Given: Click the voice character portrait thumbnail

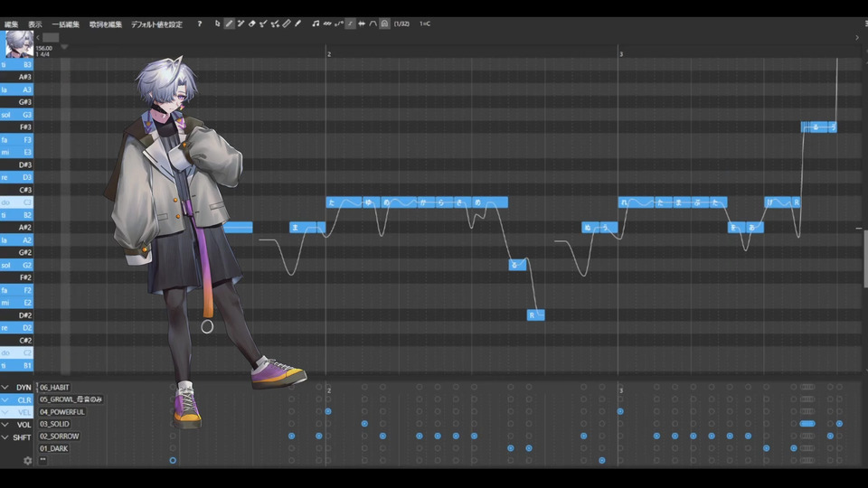Looking at the screenshot, I should tap(19, 43).
